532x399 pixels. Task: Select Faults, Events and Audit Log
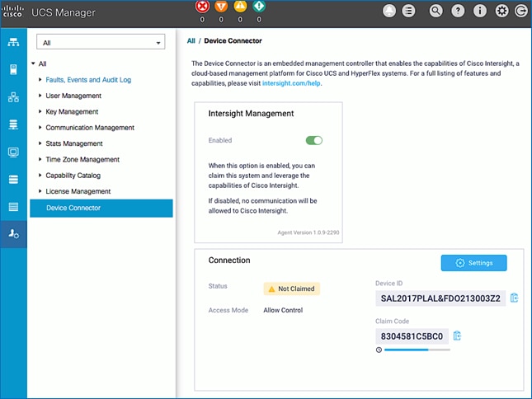(88, 80)
